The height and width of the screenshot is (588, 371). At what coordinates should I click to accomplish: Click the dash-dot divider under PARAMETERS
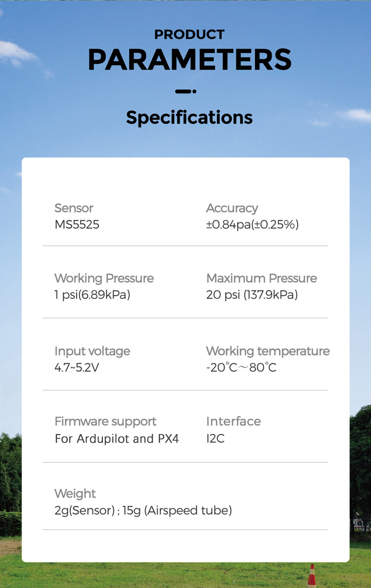click(x=186, y=92)
